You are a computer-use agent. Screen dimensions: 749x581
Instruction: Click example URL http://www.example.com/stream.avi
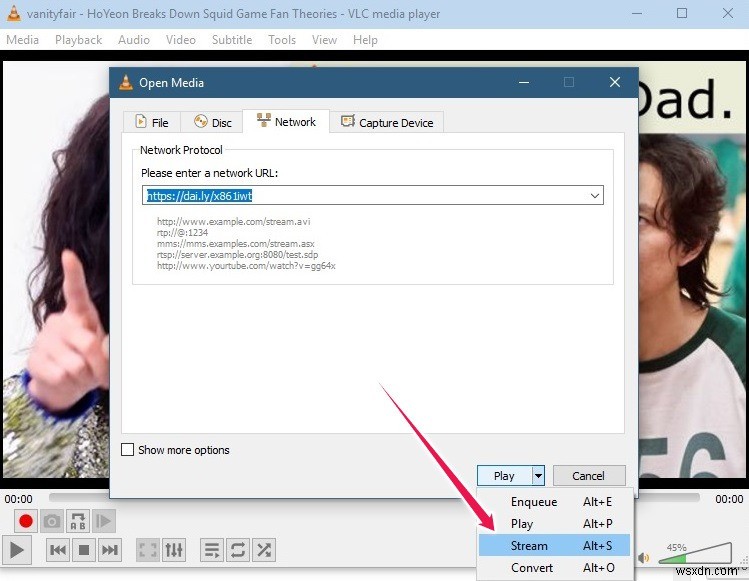coord(234,221)
